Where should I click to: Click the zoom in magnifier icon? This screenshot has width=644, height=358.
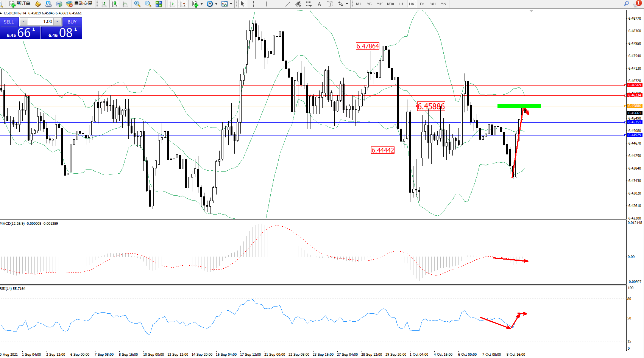click(x=137, y=4)
